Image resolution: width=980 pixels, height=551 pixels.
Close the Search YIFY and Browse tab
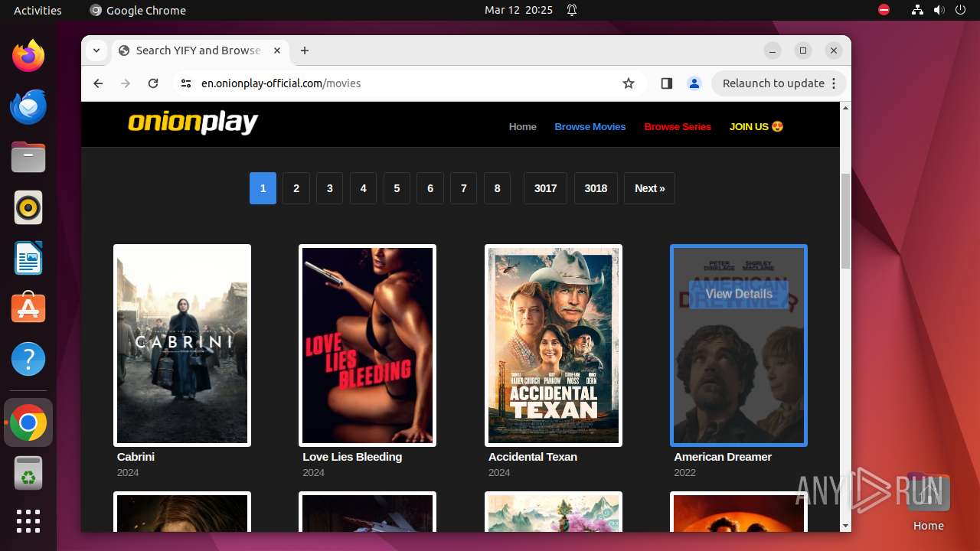[277, 51]
